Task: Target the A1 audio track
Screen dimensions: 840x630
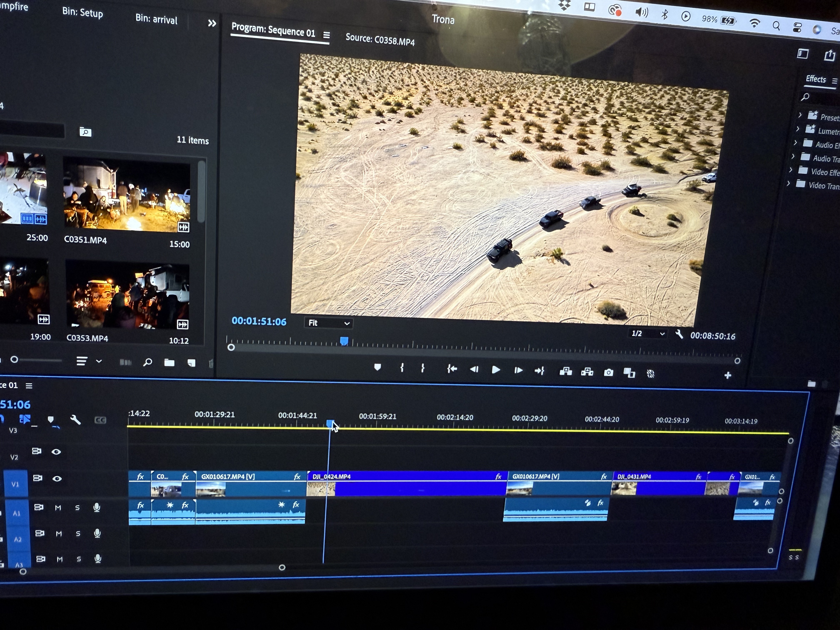Action: click(17, 513)
